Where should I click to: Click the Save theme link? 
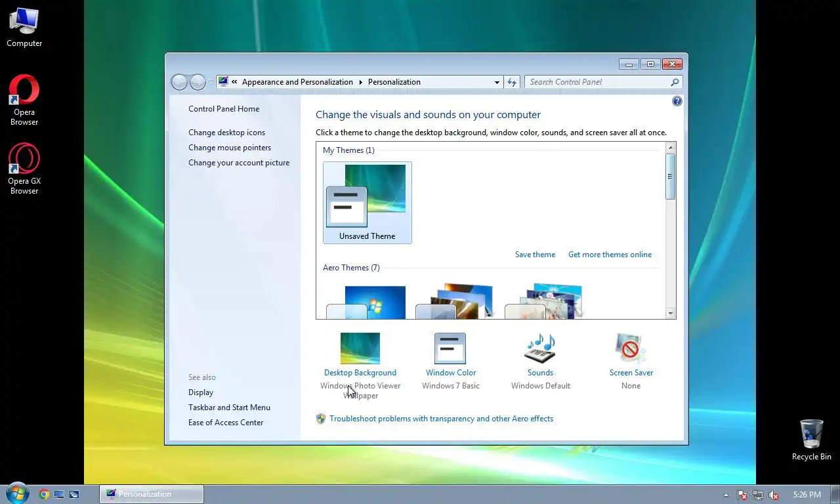535,255
